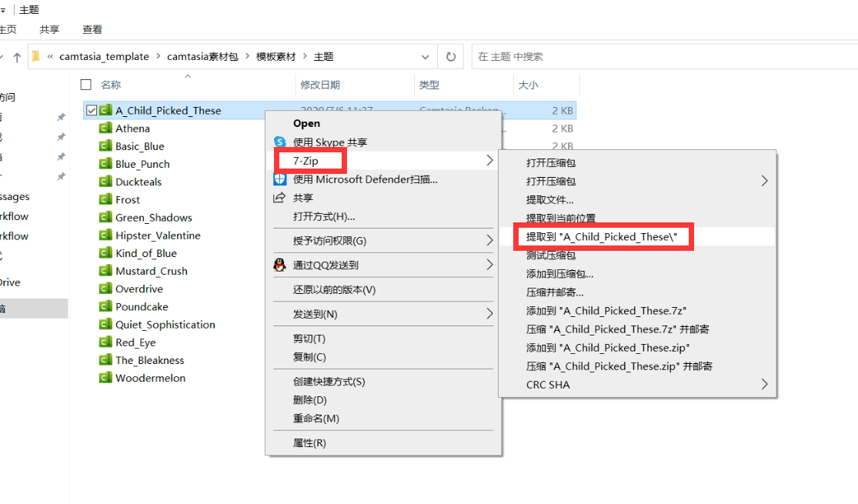Click the Skype icon in the context menu
This screenshot has height=504, width=858.
pyautogui.click(x=278, y=142)
